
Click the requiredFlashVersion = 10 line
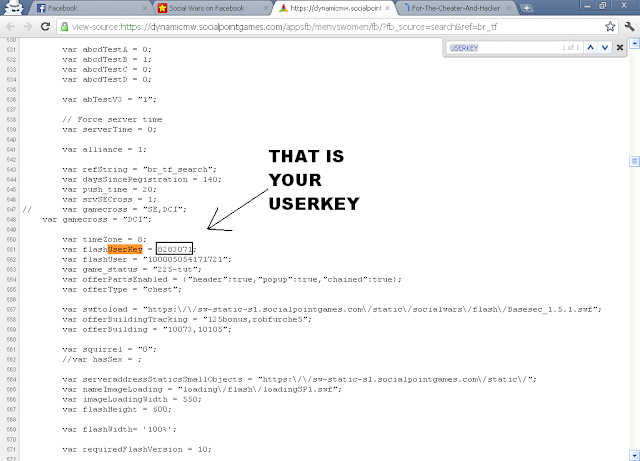[x=137, y=450]
